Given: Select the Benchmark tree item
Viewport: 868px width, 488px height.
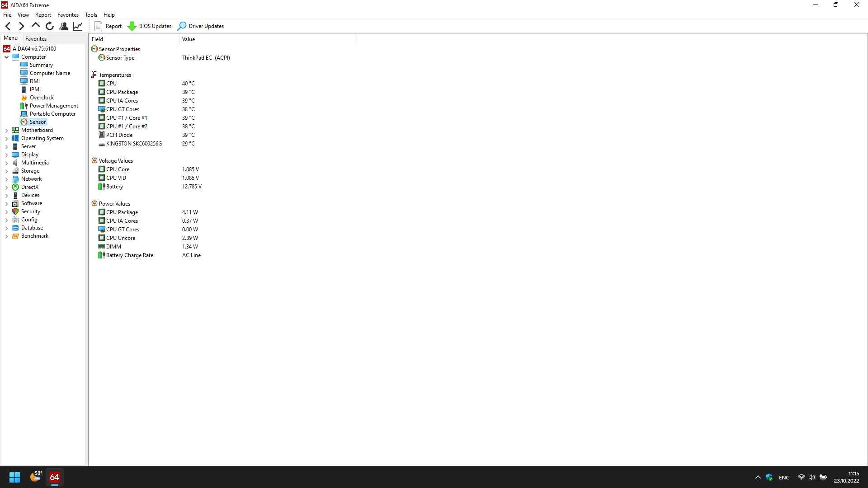Looking at the screenshot, I should [x=34, y=235].
